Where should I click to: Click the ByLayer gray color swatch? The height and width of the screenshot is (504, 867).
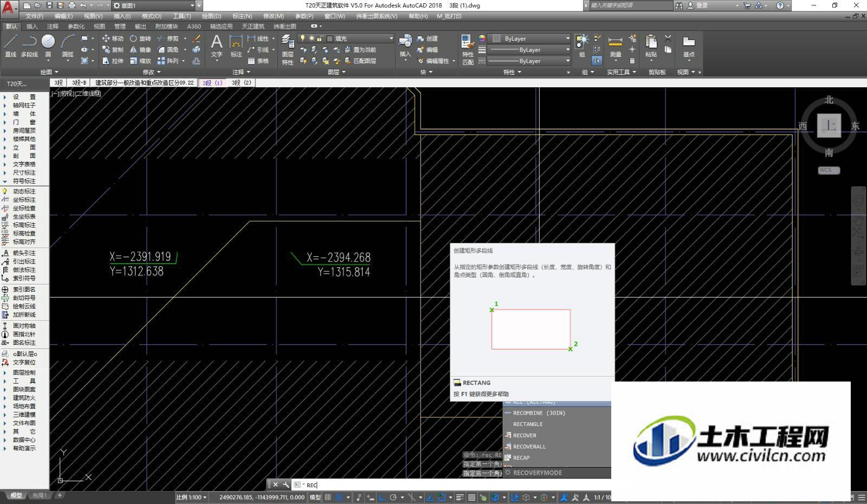click(496, 38)
